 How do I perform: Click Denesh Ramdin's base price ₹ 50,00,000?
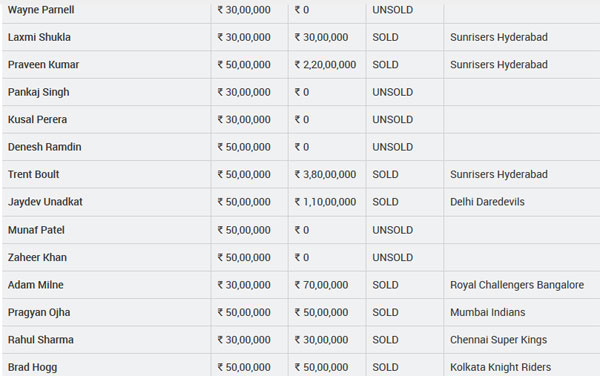click(244, 147)
